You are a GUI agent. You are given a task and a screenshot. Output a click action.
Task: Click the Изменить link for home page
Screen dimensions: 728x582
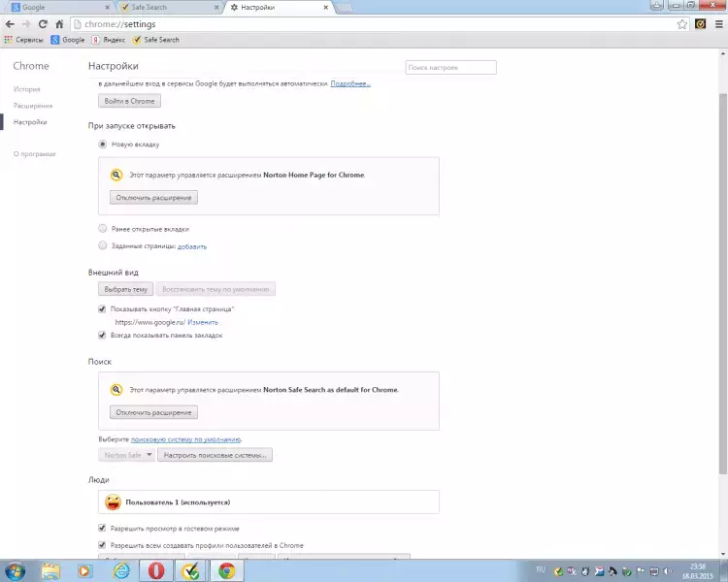click(x=203, y=322)
